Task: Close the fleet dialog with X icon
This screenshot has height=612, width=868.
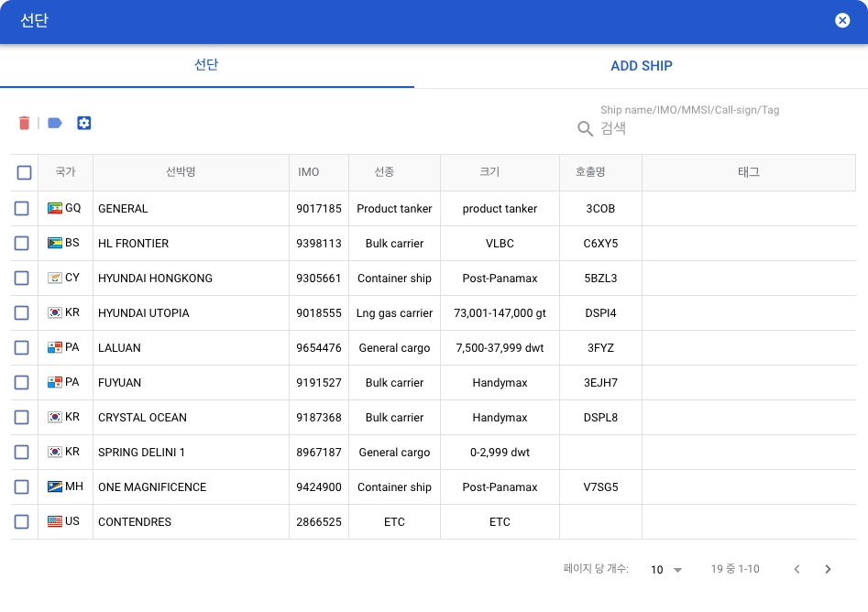Action: coord(842,20)
